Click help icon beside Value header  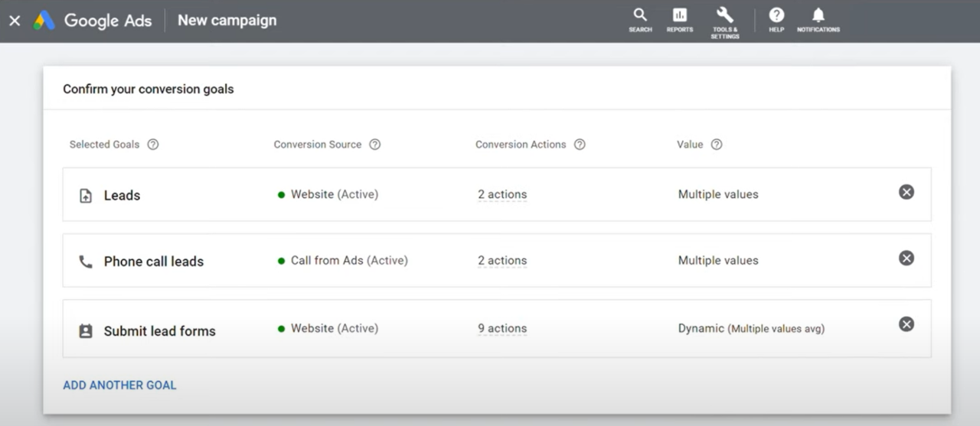coord(716,145)
